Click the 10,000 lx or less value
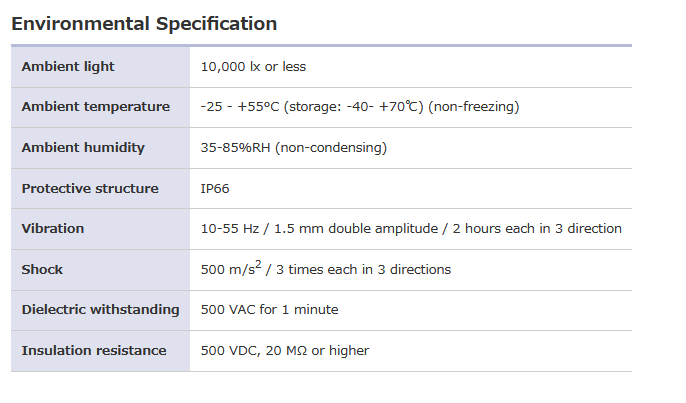This screenshot has height=403, width=686. coord(253,67)
